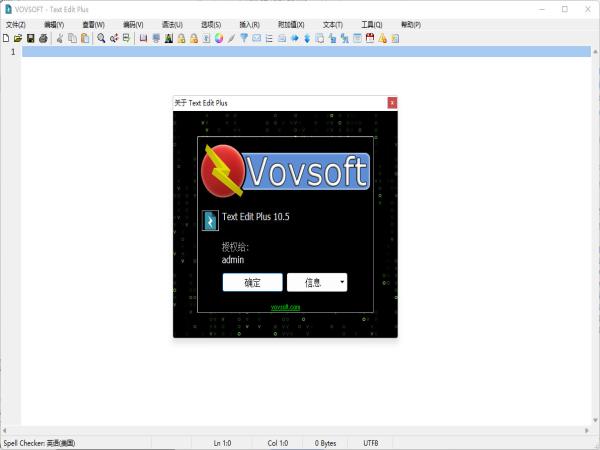Open the 附加值(X) menu

(x=291, y=25)
